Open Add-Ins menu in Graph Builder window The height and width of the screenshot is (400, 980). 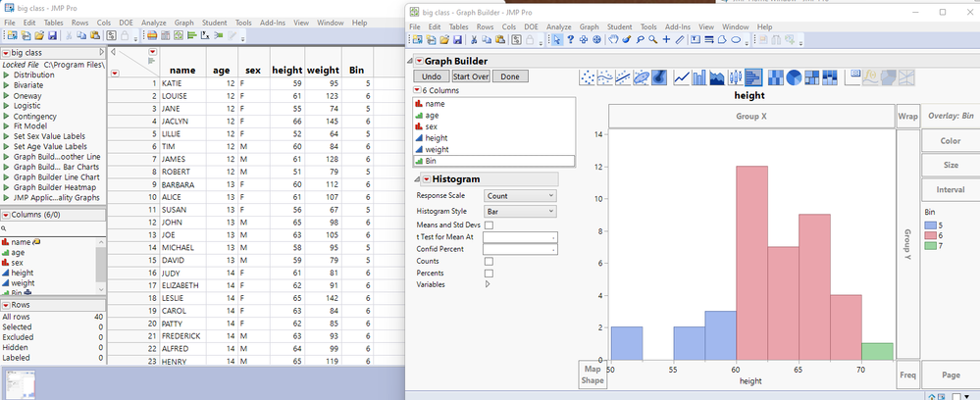tap(678, 26)
